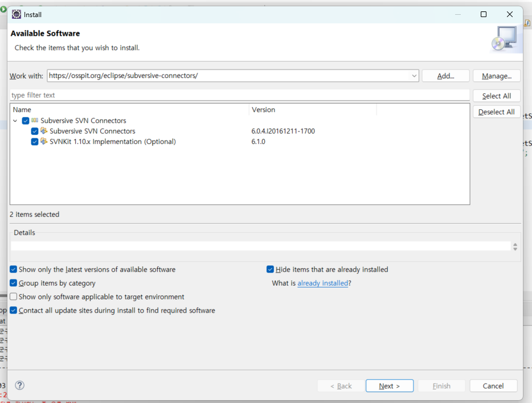
Task: Select version 6.0.4.I20161211-1700 cell
Action: click(283, 131)
